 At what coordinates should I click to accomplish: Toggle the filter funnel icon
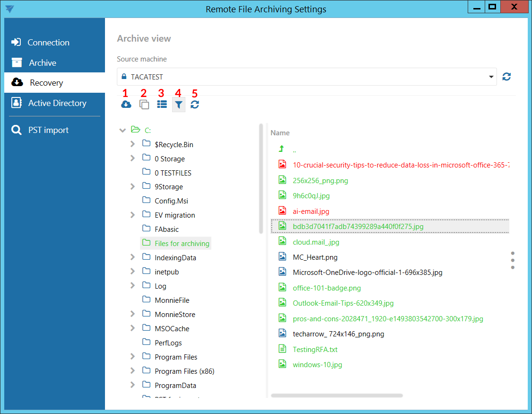coord(178,105)
